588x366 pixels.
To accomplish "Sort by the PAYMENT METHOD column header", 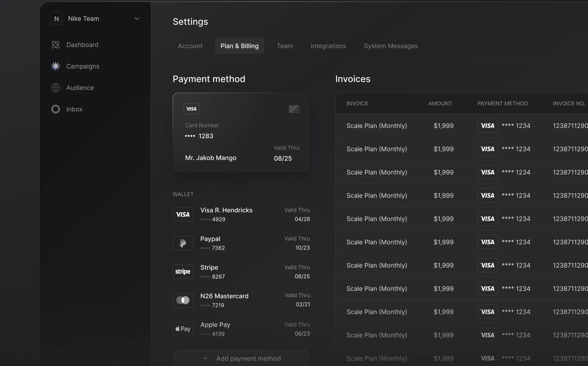I will [502, 103].
